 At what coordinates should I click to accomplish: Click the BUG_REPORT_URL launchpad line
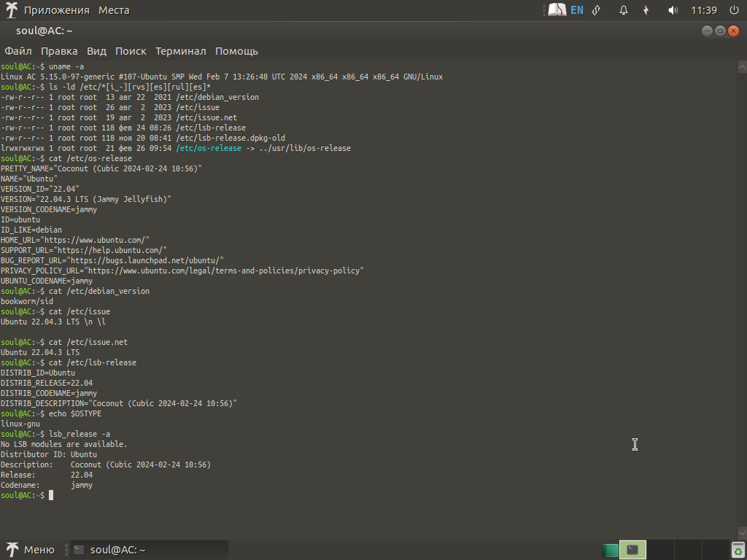click(112, 260)
